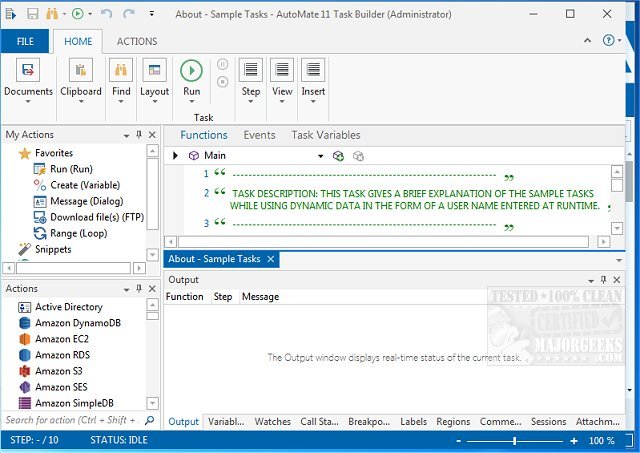
Task: Open the Main function dropdown
Action: pyautogui.click(x=321, y=156)
